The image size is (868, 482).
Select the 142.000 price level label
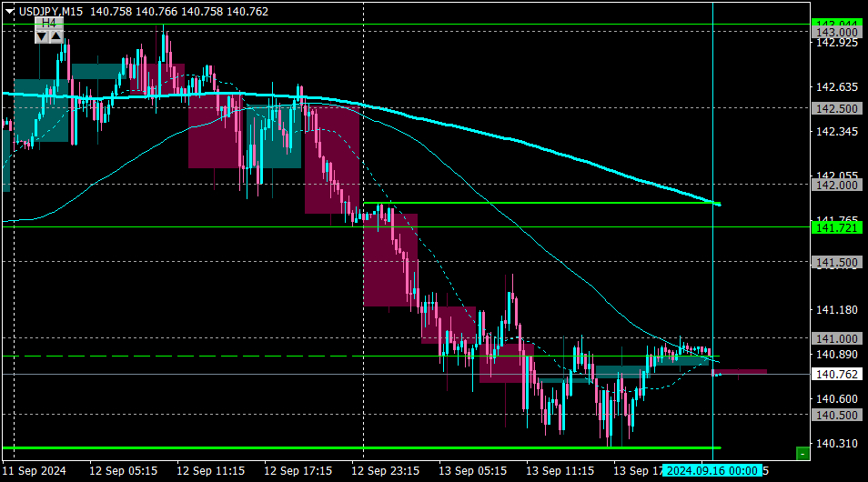[836, 185]
